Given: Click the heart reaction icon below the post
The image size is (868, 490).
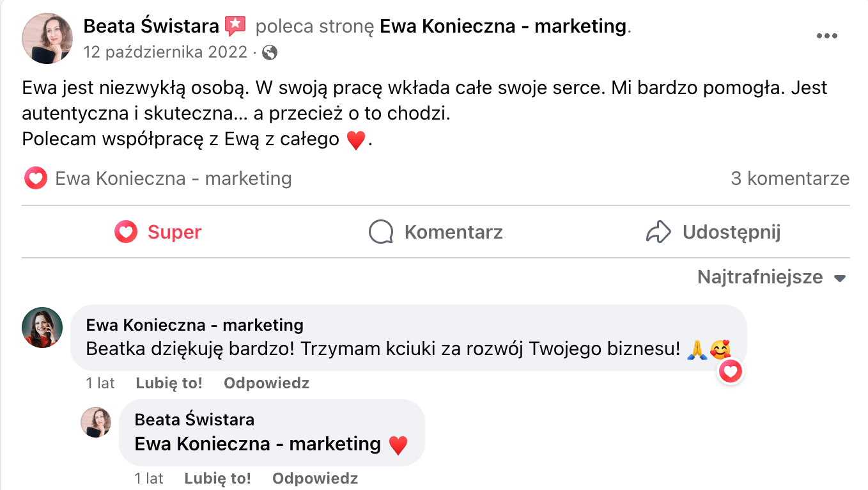Looking at the screenshot, I should click(x=36, y=178).
